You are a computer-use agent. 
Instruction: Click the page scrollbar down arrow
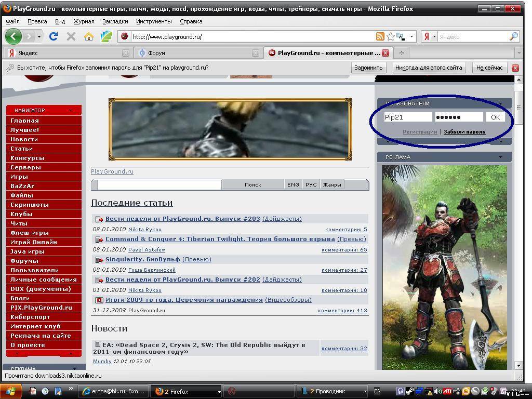(518, 365)
